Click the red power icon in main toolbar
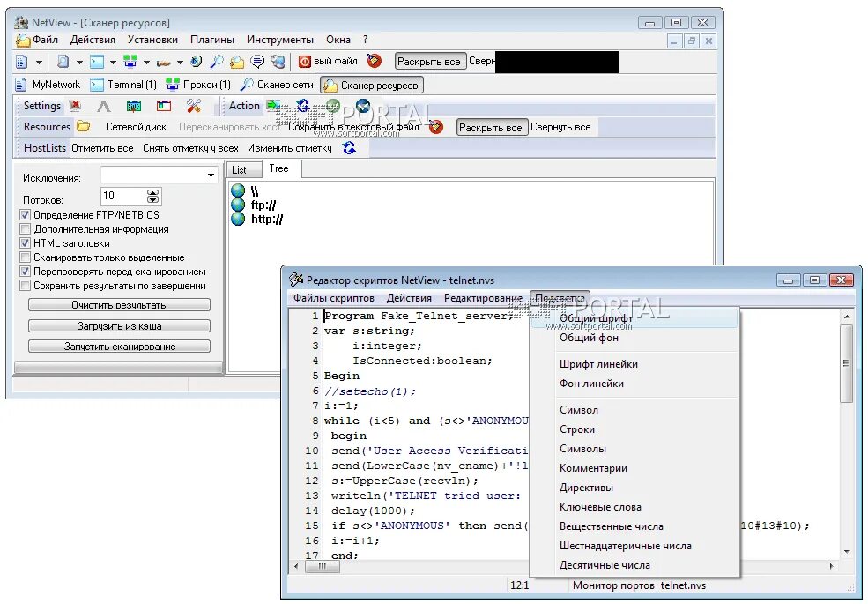The width and height of the screenshot is (868, 604). [x=305, y=62]
